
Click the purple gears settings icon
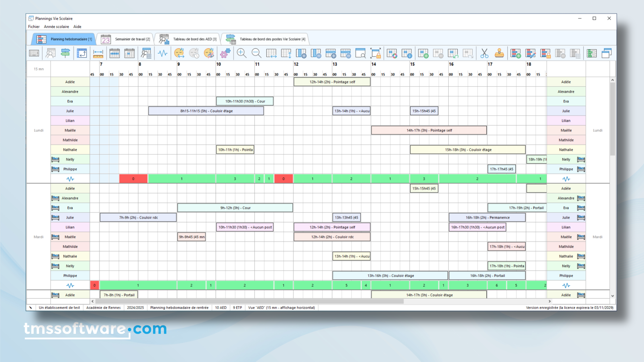point(225,53)
